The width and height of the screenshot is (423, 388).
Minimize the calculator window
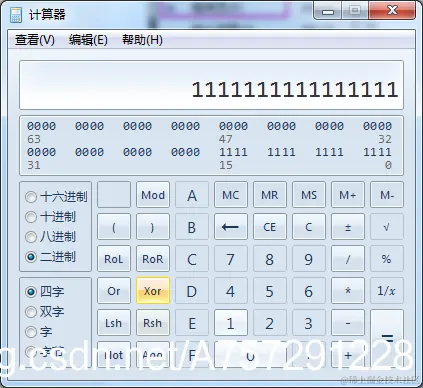[328, 11]
